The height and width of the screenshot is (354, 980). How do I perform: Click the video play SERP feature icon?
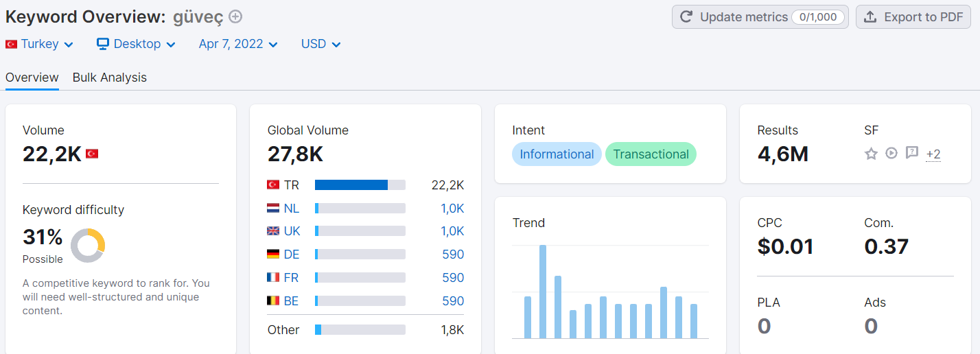891,154
